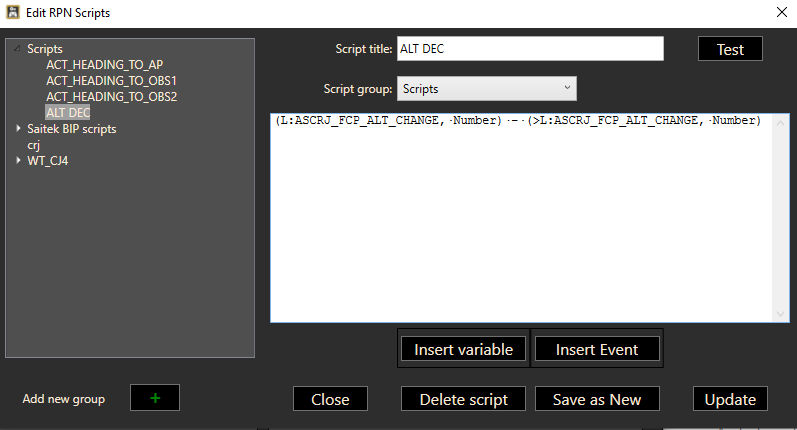The width and height of the screenshot is (797, 430).
Task: Click Save as New button
Action: [x=596, y=399]
